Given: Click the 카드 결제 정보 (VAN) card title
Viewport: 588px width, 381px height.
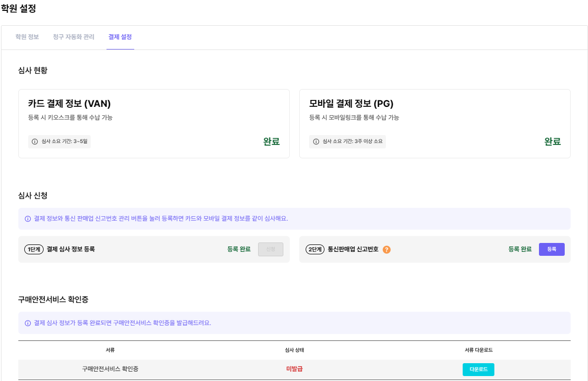Looking at the screenshot, I should tap(69, 103).
